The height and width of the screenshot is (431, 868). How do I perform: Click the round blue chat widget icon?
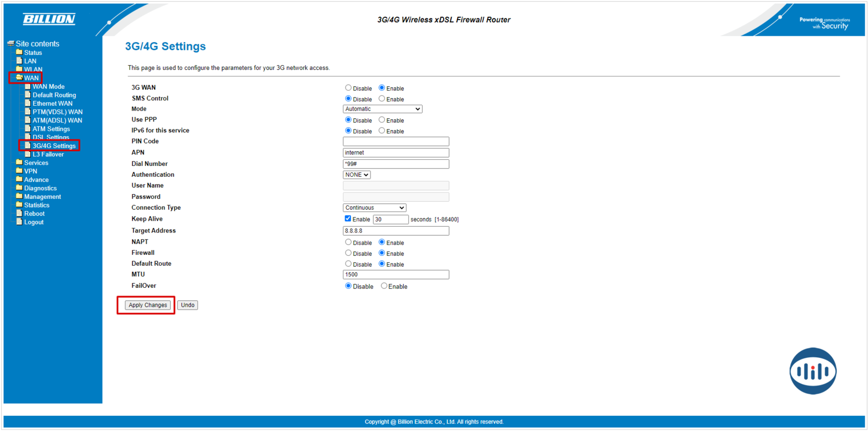click(x=812, y=371)
